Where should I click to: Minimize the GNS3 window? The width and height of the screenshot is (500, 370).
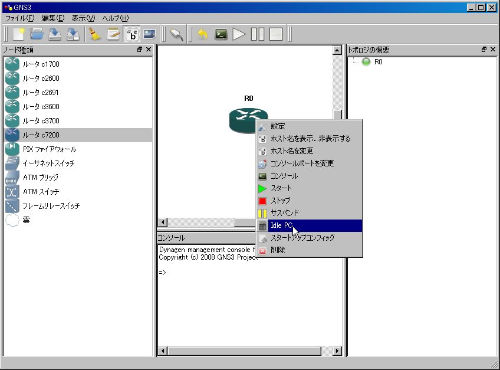pyautogui.click(x=472, y=7)
